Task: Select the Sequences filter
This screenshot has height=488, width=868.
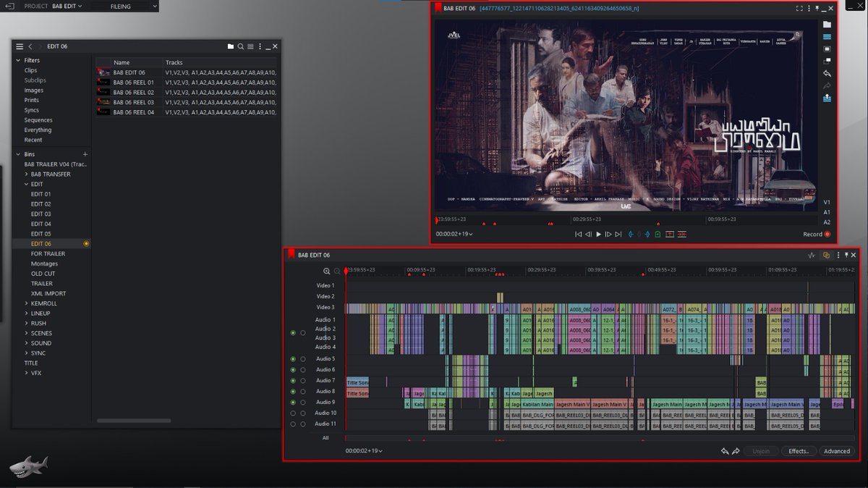Action: pos(38,120)
